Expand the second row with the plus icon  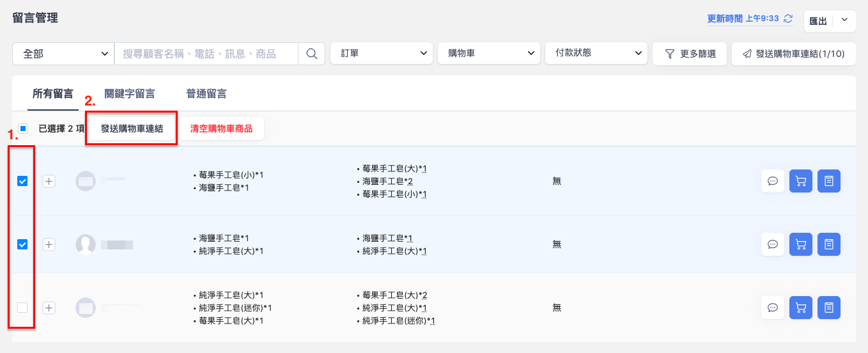point(49,244)
